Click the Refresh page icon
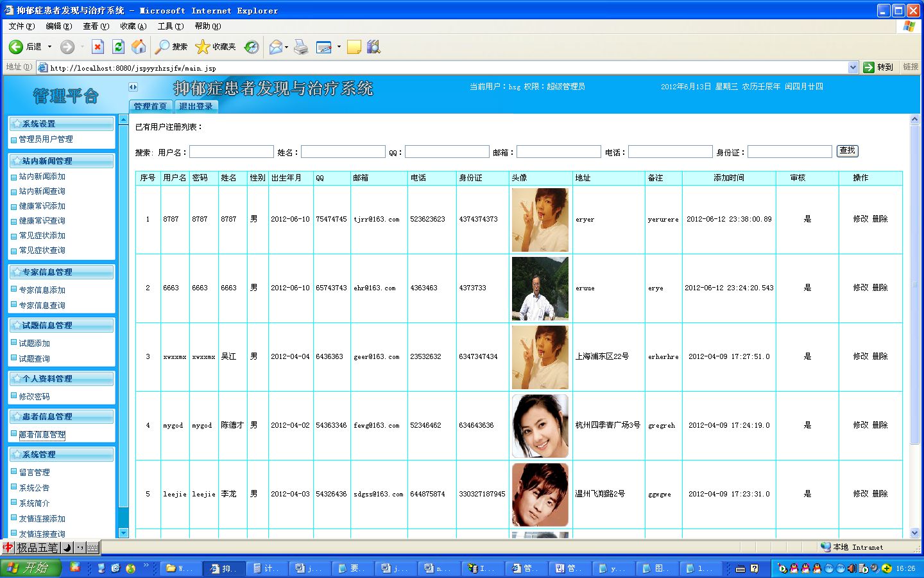This screenshot has height=578, width=924. coord(118,47)
